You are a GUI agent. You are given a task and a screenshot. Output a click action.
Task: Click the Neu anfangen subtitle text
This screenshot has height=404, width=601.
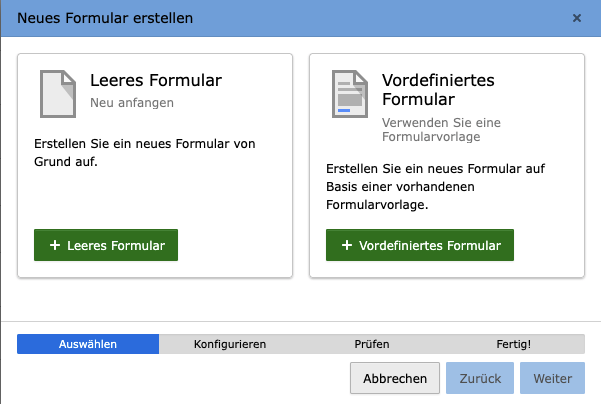(x=132, y=102)
